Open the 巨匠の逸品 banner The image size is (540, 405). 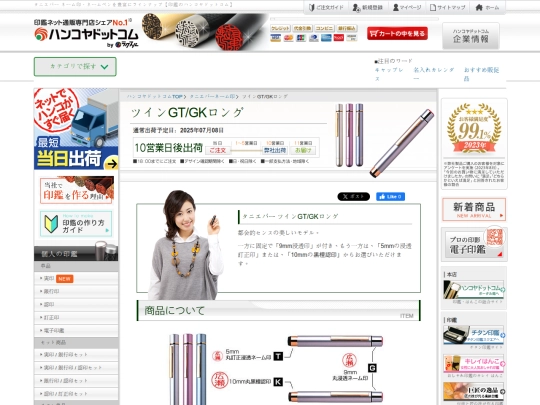[x=474, y=392]
